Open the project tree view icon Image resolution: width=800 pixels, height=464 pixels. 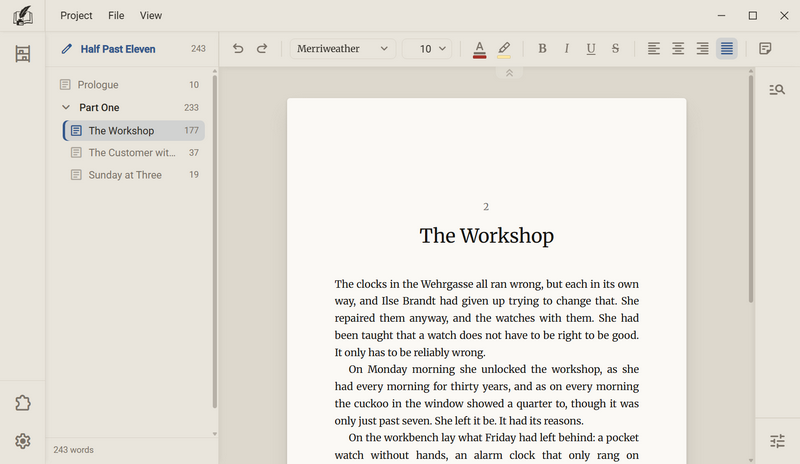pos(22,54)
